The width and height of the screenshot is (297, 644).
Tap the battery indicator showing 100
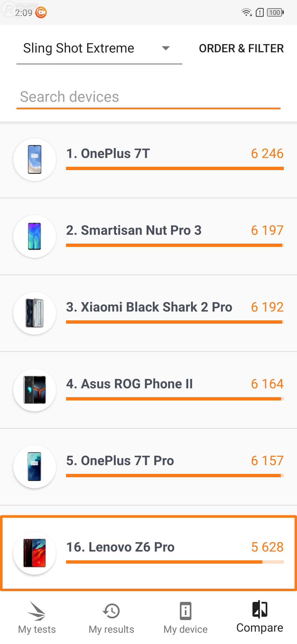click(275, 12)
